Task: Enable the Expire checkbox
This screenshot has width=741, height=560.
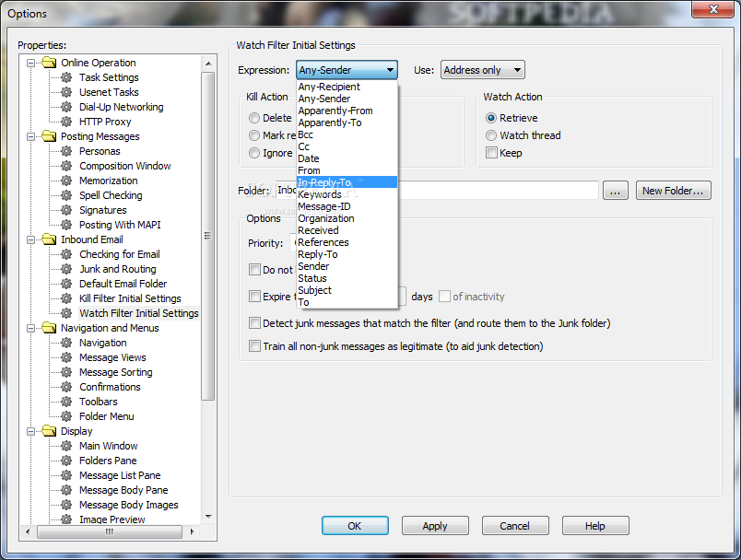Action: tap(254, 296)
